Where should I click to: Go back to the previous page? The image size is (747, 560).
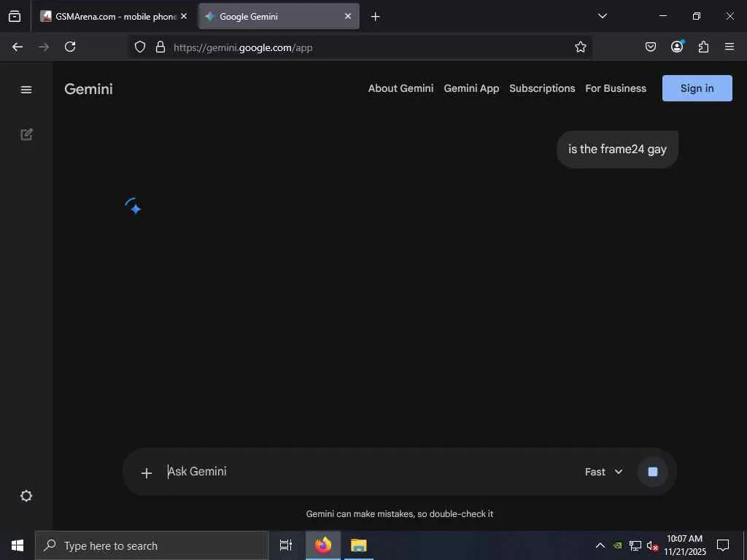click(18, 47)
